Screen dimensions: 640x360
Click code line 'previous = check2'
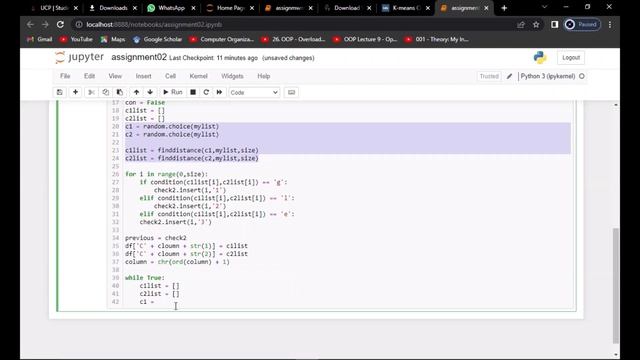(156, 238)
